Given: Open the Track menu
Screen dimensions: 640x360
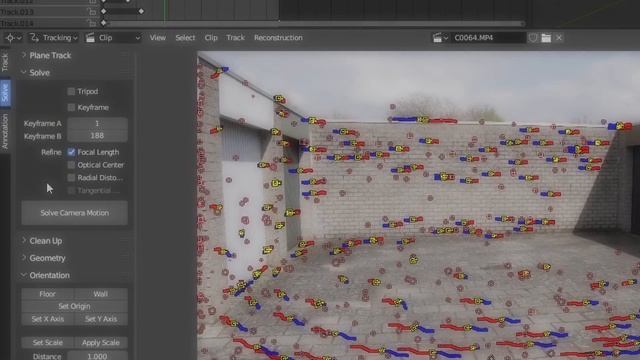Looking at the screenshot, I should click(236, 38).
